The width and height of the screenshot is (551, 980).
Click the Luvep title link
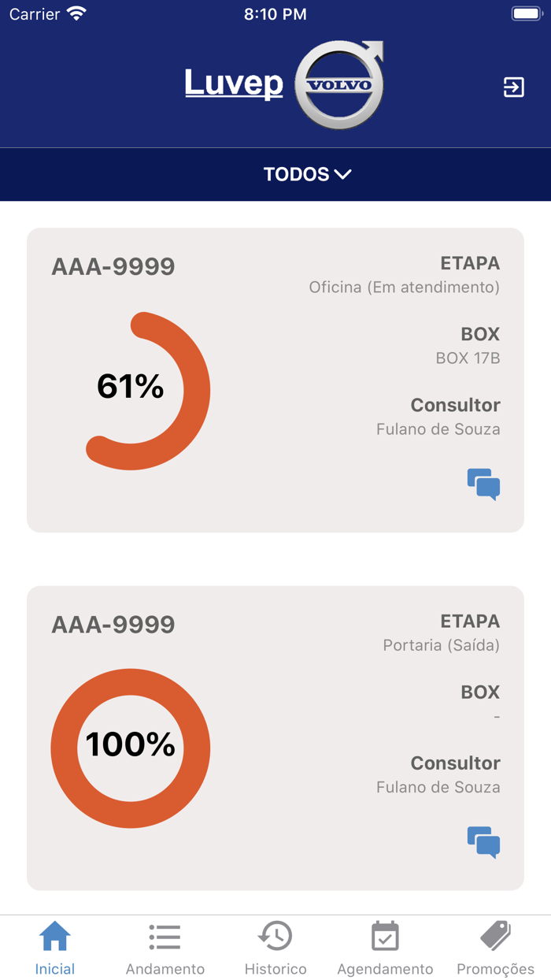234,84
